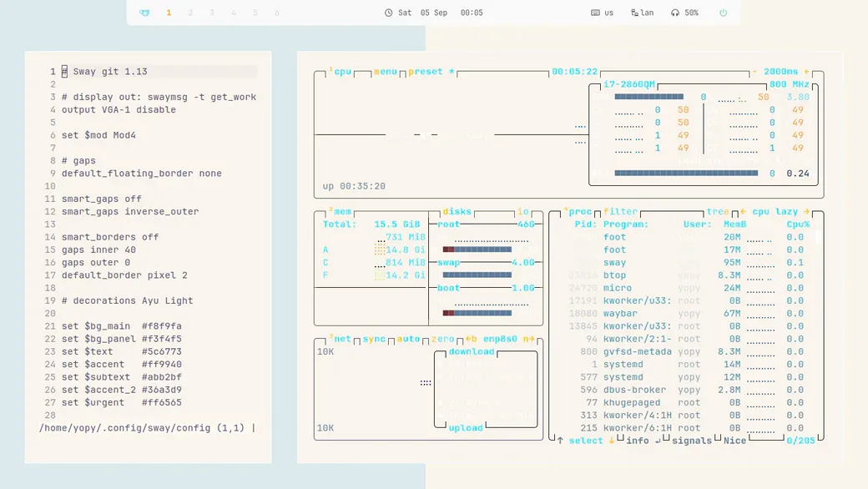Open signals for selected process
Image resolution: width=868 pixels, height=489 pixels.
(x=691, y=441)
